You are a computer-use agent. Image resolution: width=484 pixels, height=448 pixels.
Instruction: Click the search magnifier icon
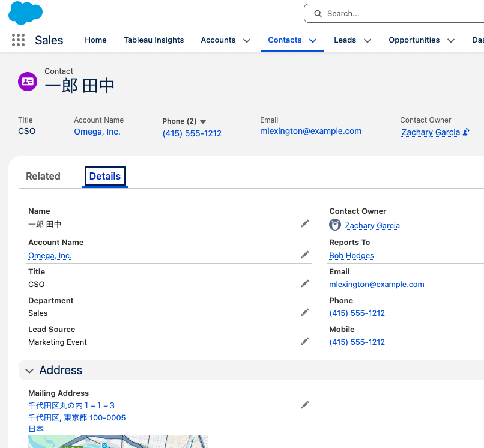(318, 14)
